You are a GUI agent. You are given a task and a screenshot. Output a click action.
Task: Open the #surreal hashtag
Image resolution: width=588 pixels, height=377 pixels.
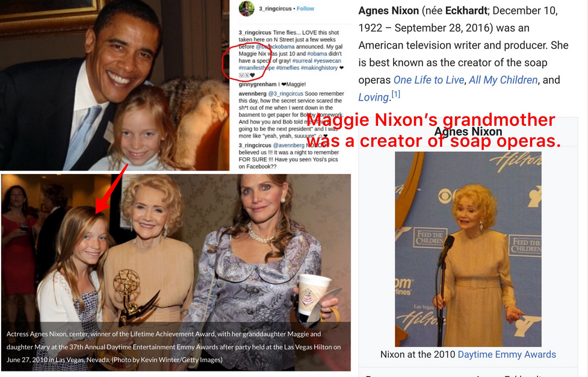click(302, 61)
